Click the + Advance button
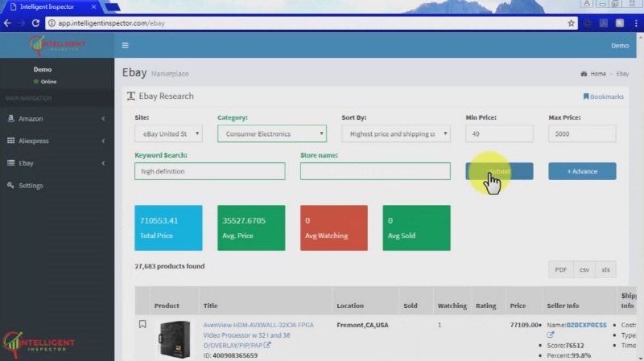 pyautogui.click(x=582, y=171)
